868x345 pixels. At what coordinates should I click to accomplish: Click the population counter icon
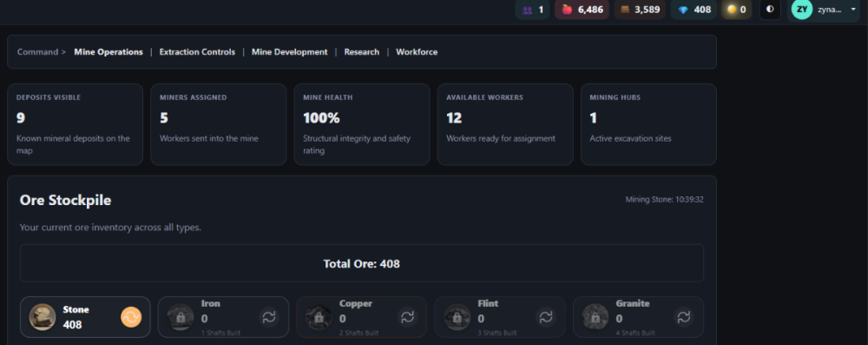coord(527,10)
